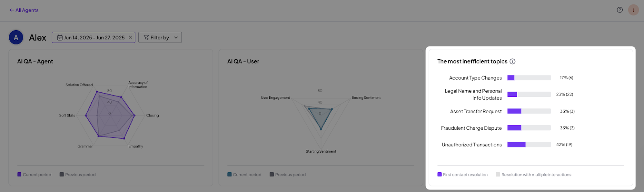This screenshot has height=192, width=644.
Task: Open the Jun 14 – Jun 27 date picker
Action: tap(94, 37)
